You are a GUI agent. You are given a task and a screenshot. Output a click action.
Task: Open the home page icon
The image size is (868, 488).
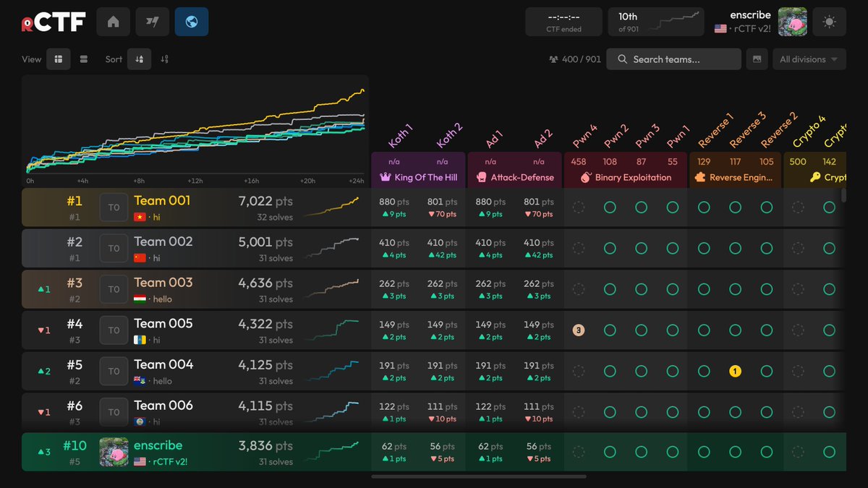[x=113, y=22]
